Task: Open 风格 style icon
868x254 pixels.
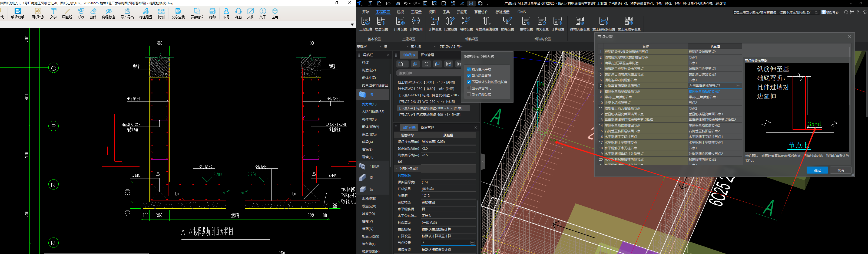Action: point(251,13)
